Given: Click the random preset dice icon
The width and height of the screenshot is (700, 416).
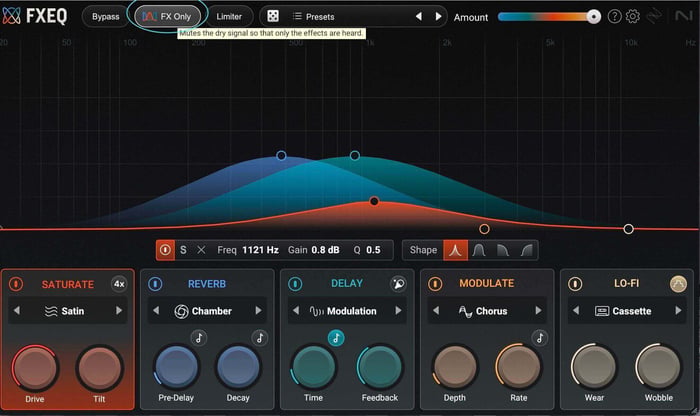Looking at the screenshot, I should click(x=273, y=17).
